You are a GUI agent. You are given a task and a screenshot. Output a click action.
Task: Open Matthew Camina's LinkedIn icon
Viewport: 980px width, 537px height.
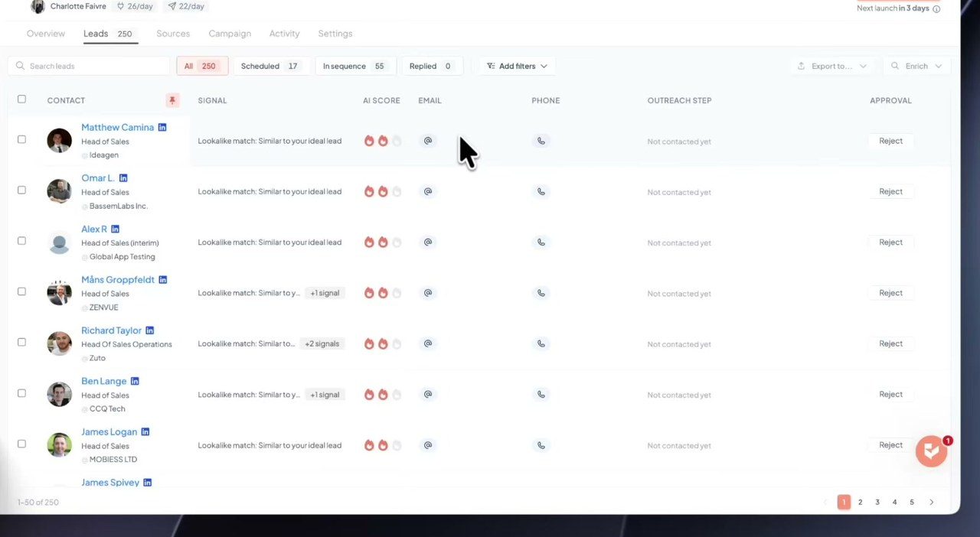[x=162, y=128]
